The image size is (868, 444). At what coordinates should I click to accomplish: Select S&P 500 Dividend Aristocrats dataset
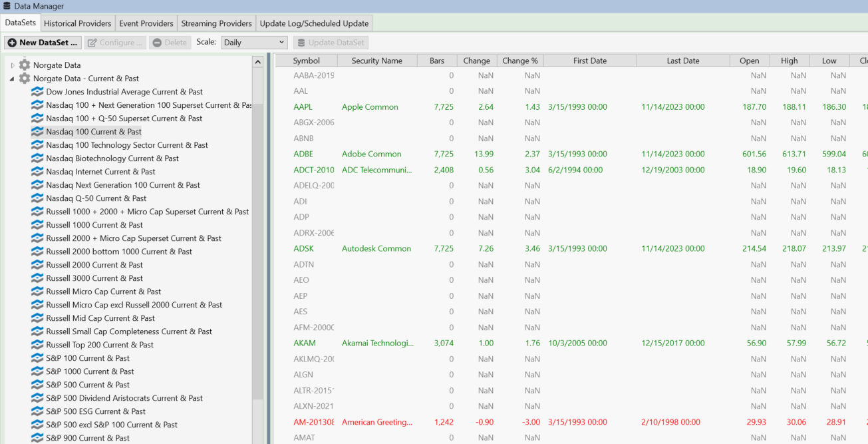pos(124,398)
